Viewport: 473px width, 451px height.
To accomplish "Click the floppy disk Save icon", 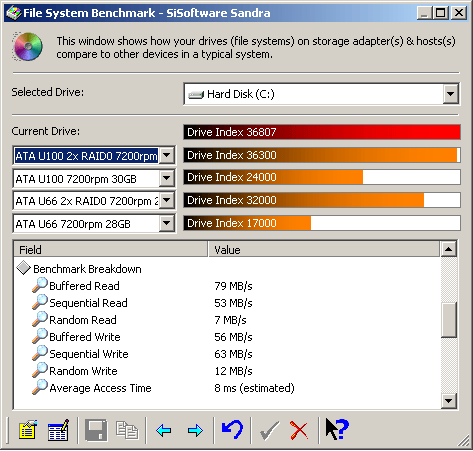I will point(96,430).
